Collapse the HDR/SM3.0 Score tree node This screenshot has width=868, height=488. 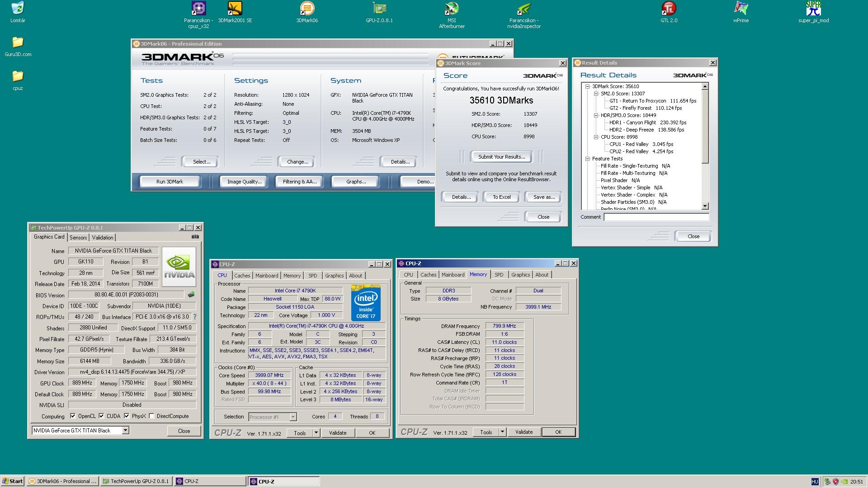(596, 115)
